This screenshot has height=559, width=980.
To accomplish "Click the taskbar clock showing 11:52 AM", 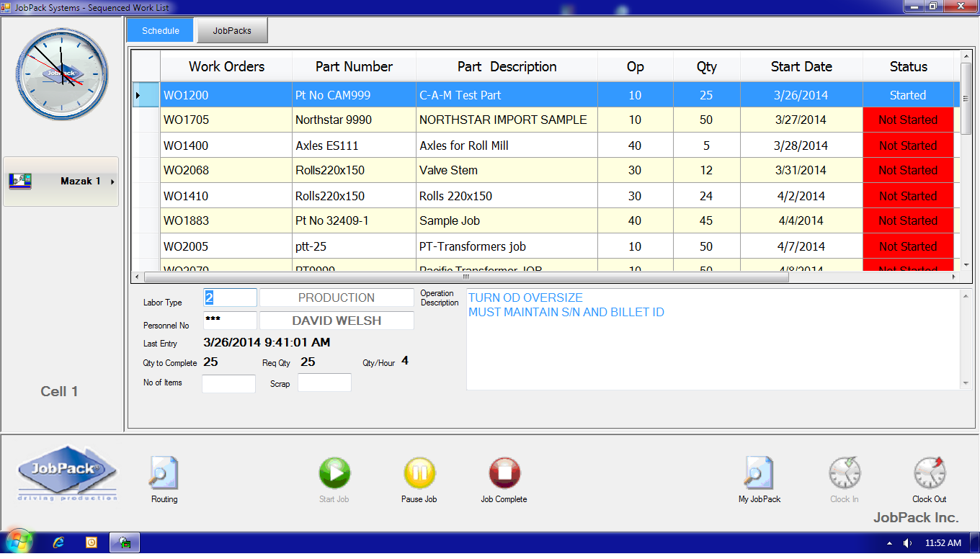I will pos(943,542).
